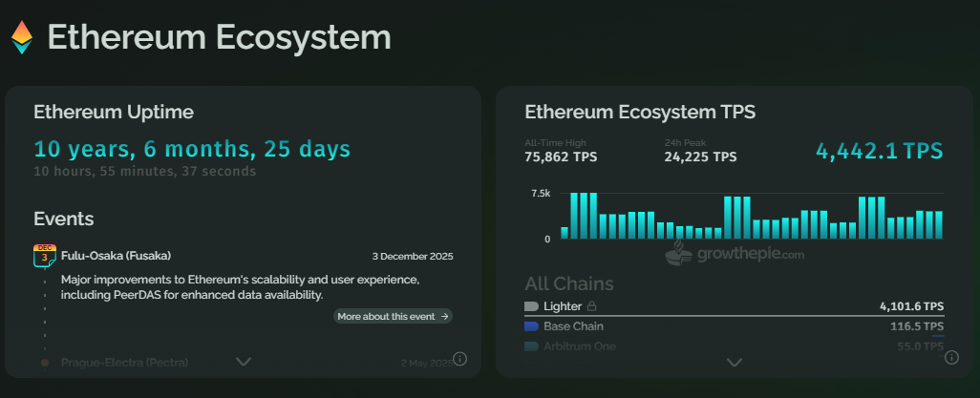
Task: Click the Arbitrum One chain icon
Action: point(532,346)
